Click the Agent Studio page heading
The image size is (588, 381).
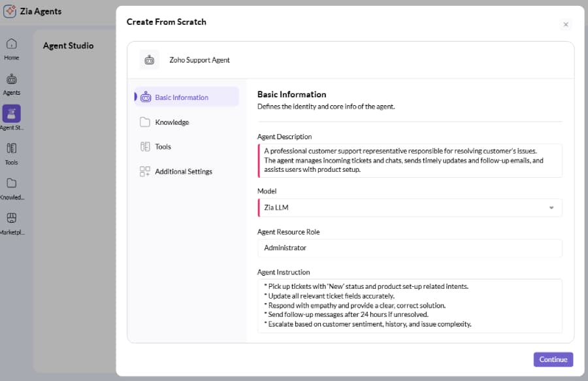[68, 46]
